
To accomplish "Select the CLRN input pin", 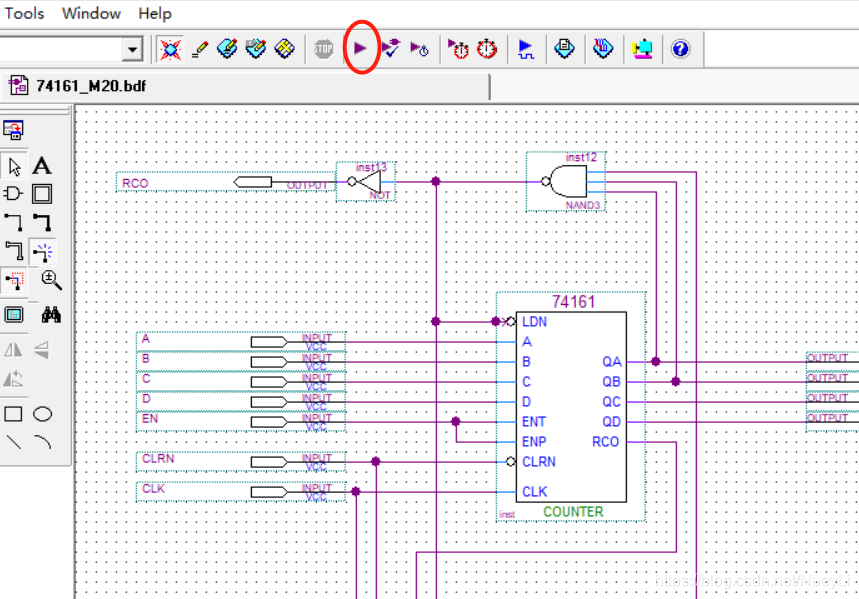I will pyautogui.click(x=241, y=461).
